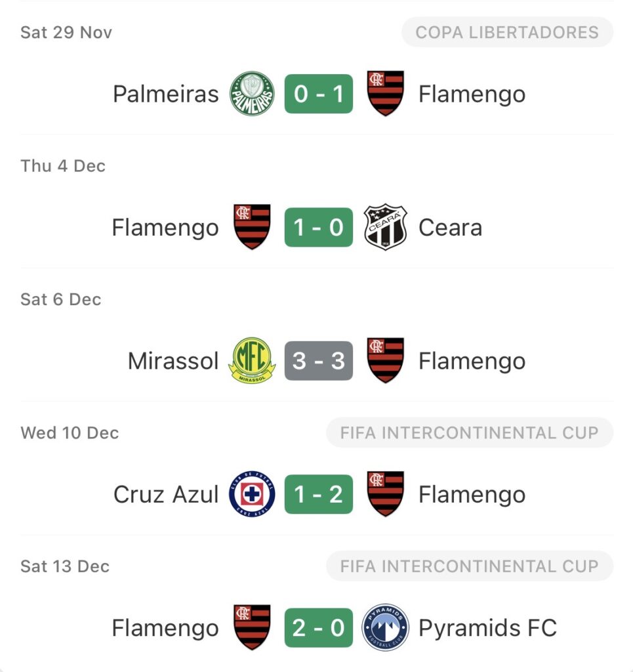Click Flamengo crest in the Pyramids FC match
The image size is (633, 672).
pyautogui.click(x=252, y=628)
